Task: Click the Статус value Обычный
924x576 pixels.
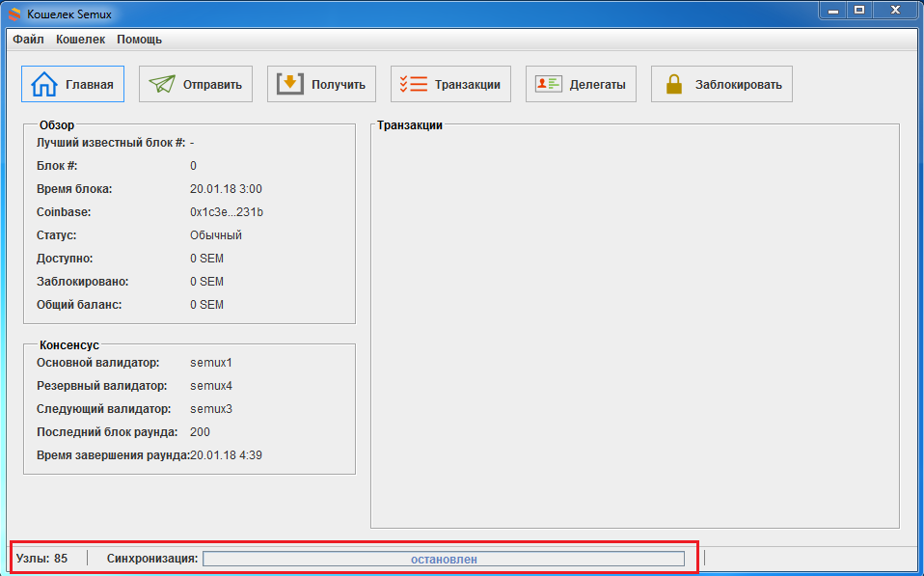Action: click(216, 235)
